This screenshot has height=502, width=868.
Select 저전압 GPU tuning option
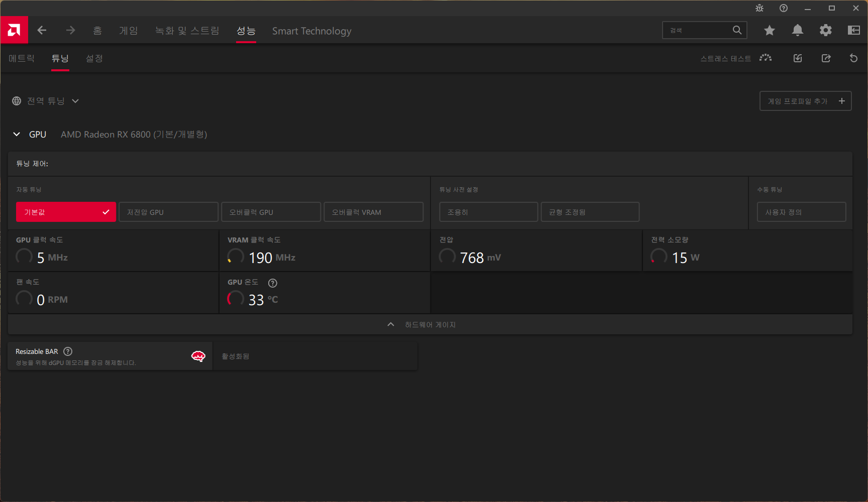coord(168,212)
